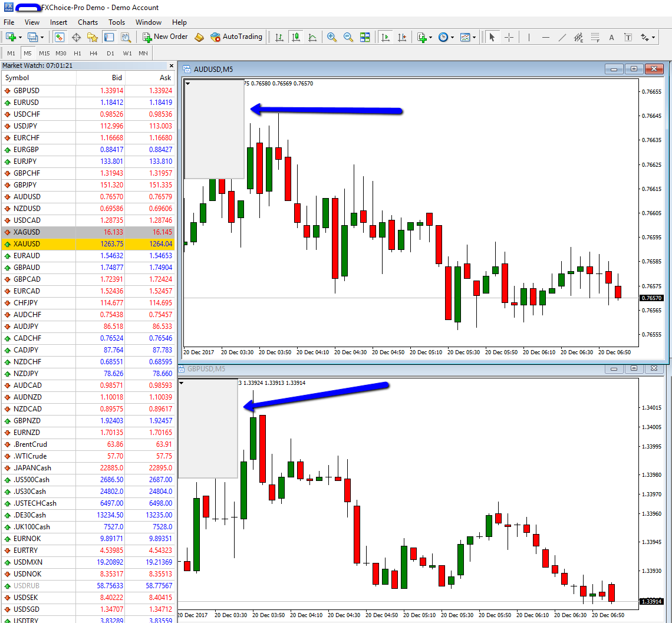The height and width of the screenshot is (623, 672).
Task: Select the MN timeframe button
Action: (x=143, y=53)
